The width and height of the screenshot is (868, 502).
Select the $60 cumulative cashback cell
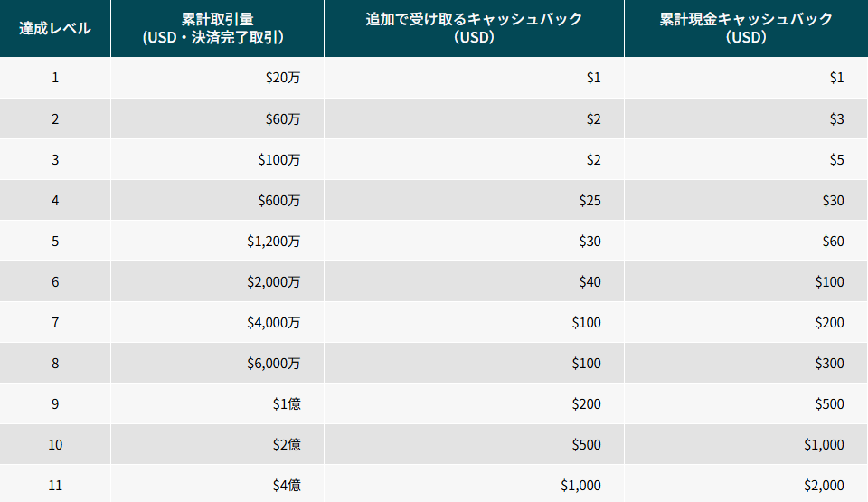[746, 241]
